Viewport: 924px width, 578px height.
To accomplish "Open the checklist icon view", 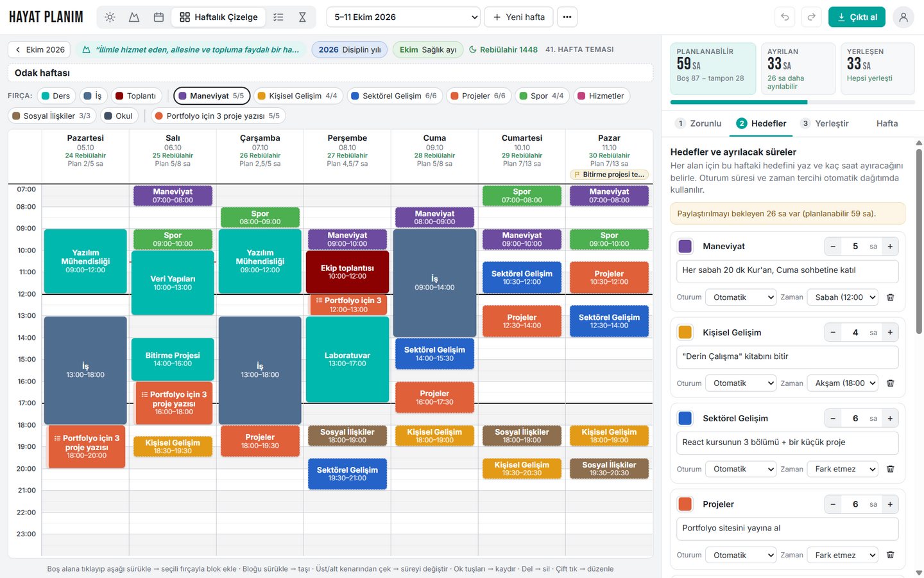I will 278,17.
